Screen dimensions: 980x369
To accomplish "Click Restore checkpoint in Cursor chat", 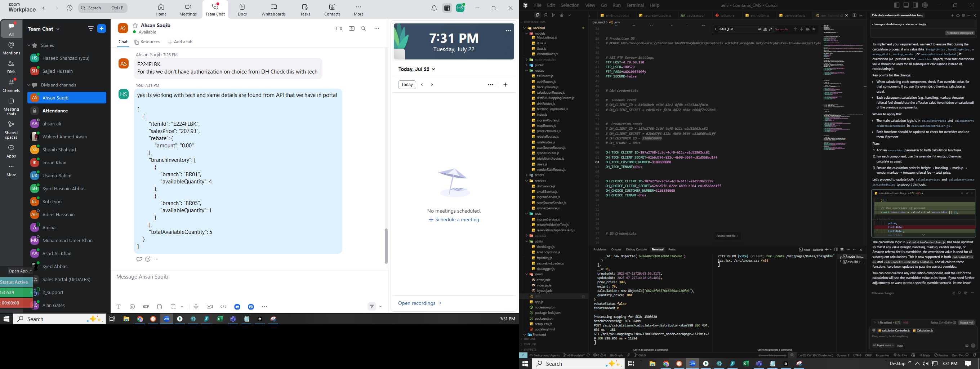I will coord(960,33).
